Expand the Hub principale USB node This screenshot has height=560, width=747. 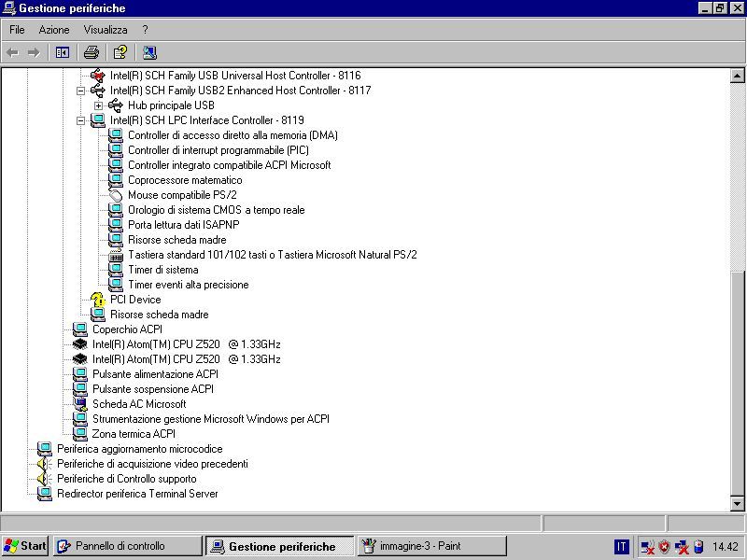coord(98,105)
